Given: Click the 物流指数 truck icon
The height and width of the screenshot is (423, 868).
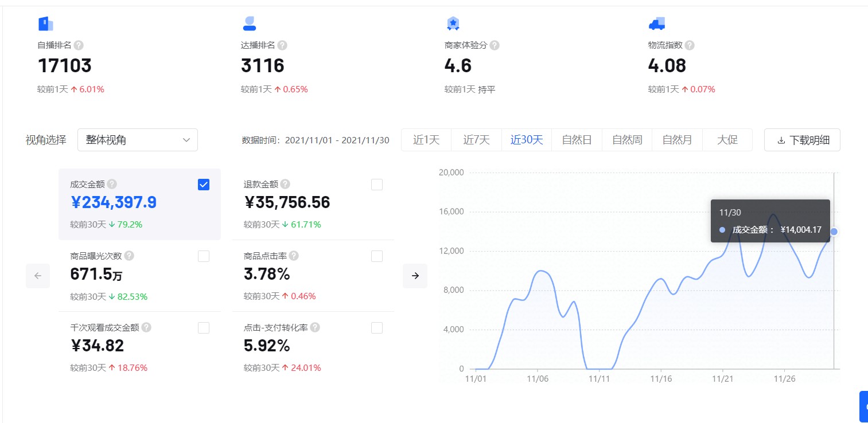Looking at the screenshot, I should 657,23.
